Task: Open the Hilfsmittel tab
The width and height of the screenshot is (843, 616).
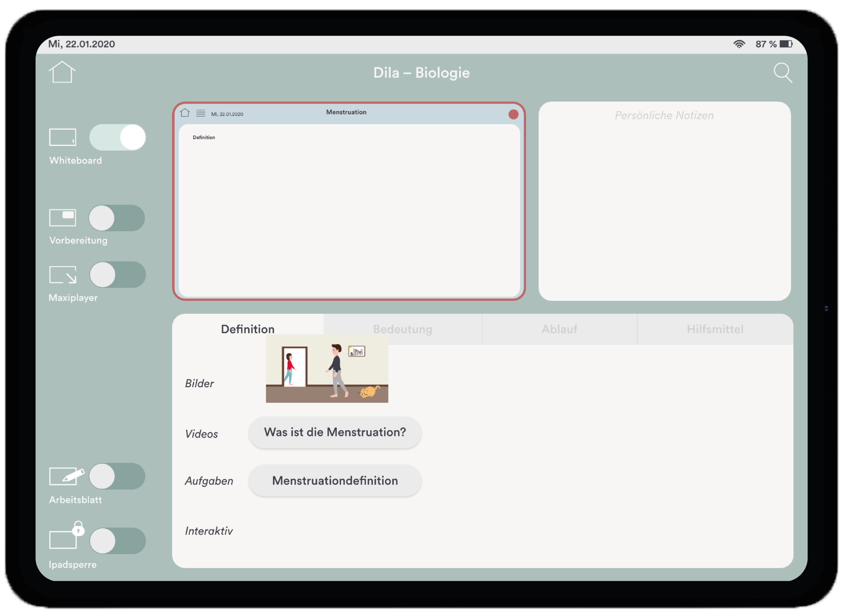Action: point(715,329)
